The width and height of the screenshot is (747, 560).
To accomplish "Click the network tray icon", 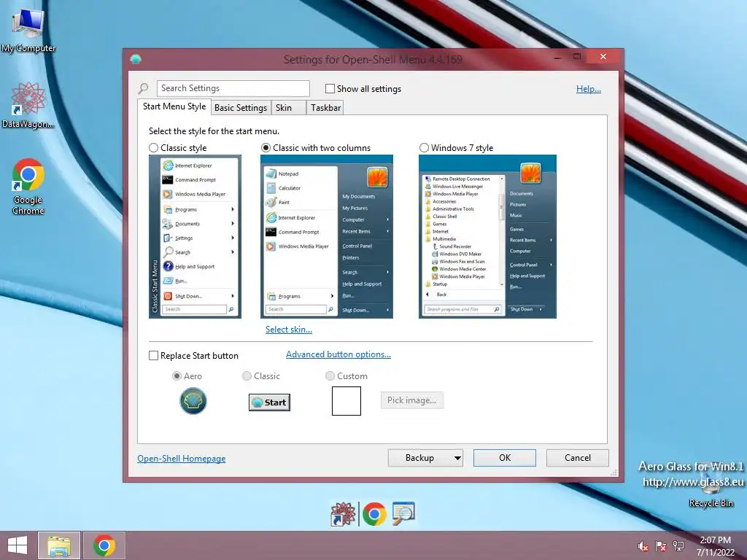I will click(x=678, y=546).
